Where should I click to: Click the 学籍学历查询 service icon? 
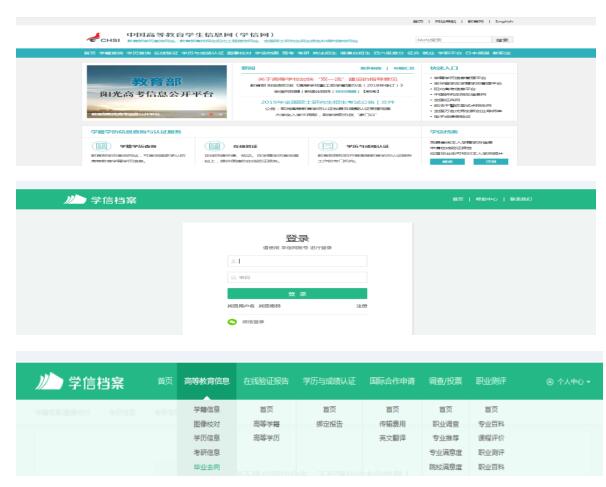pyautogui.click(x=101, y=146)
